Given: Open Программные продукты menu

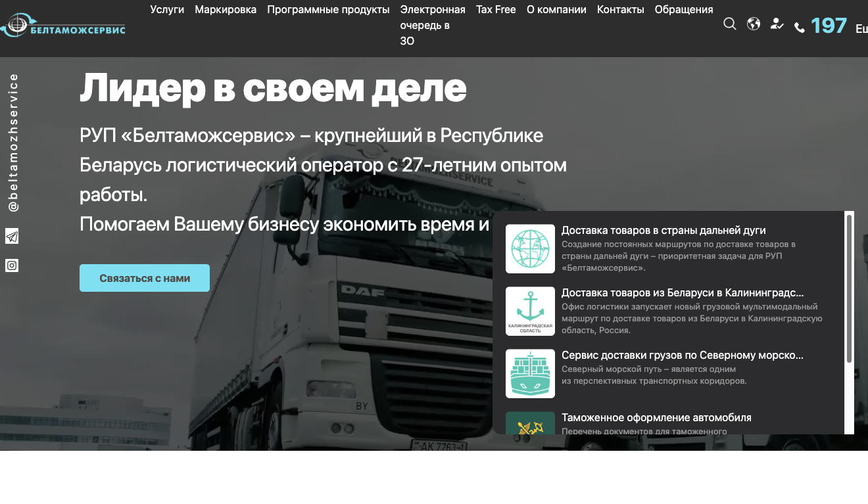Looking at the screenshot, I should tap(328, 9).
